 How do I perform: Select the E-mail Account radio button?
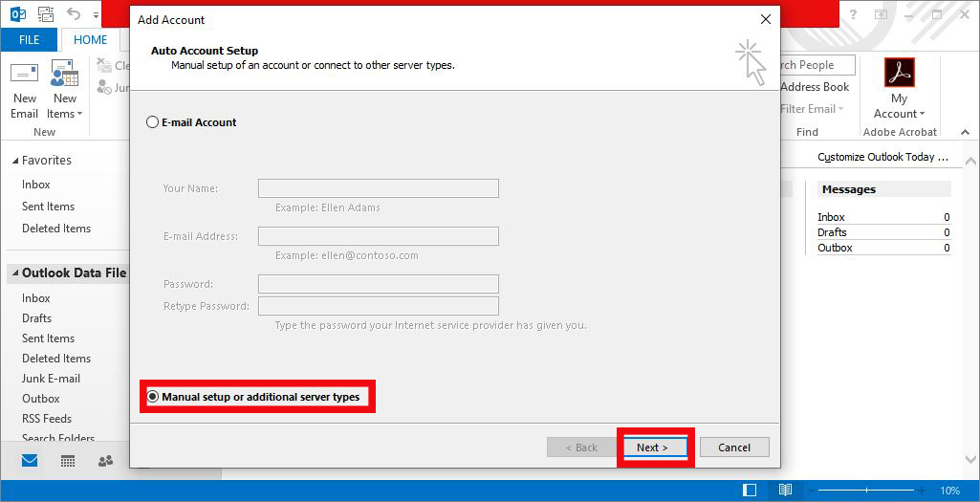pyautogui.click(x=152, y=122)
